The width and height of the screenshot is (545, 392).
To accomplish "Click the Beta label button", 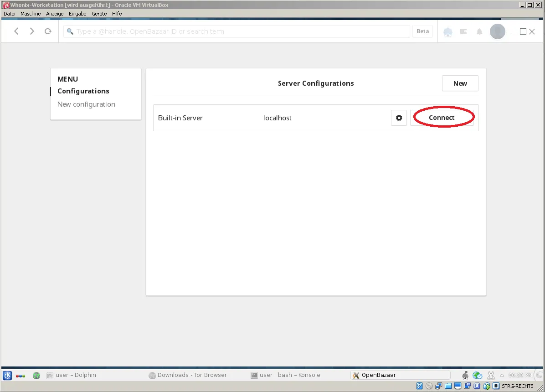I will tap(422, 31).
